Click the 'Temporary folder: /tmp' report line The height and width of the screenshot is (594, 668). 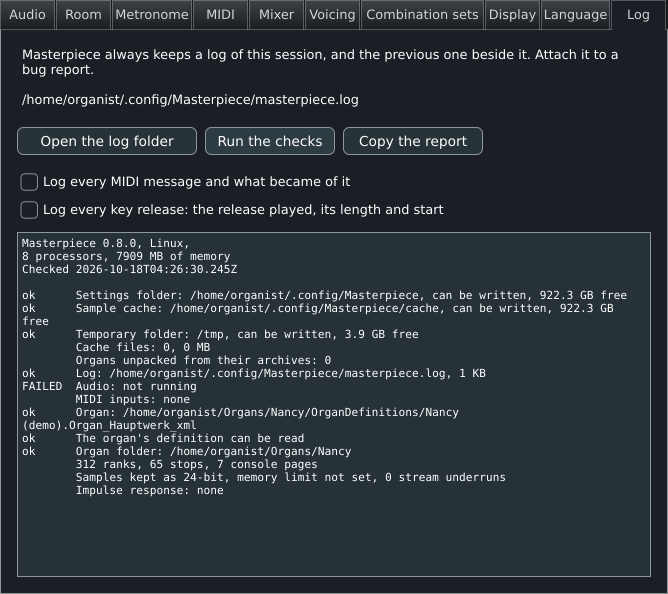[220, 334]
